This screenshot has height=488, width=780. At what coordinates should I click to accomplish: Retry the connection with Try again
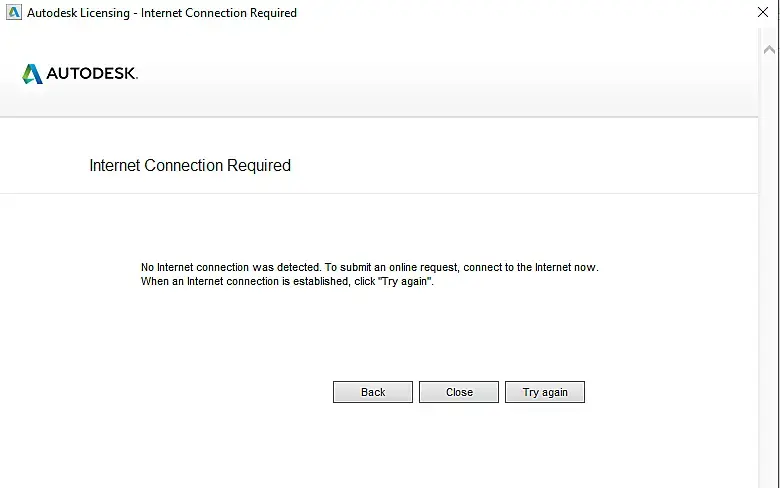[x=545, y=392]
